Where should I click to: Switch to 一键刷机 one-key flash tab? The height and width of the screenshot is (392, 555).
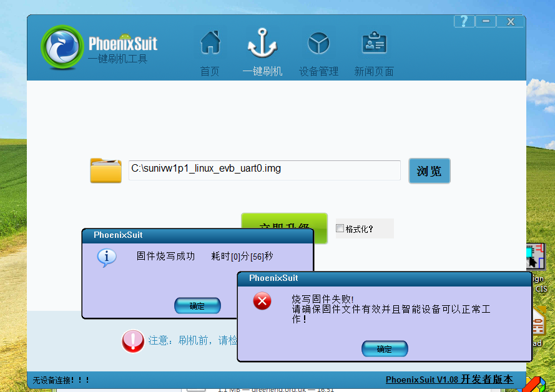[x=262, y=53]
